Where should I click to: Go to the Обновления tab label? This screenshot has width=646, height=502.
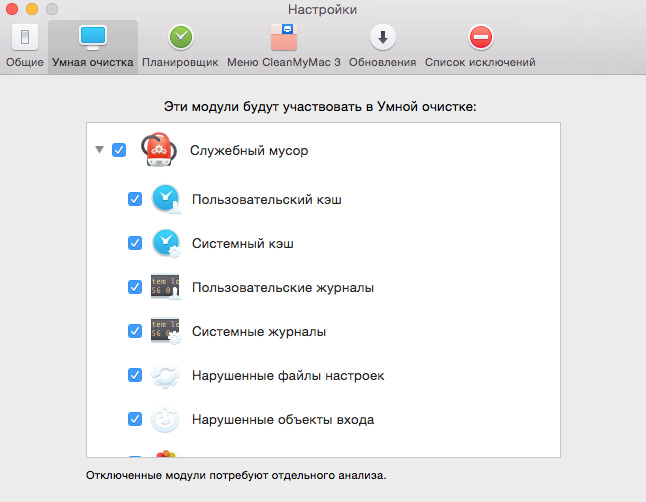tap(382, 62)
